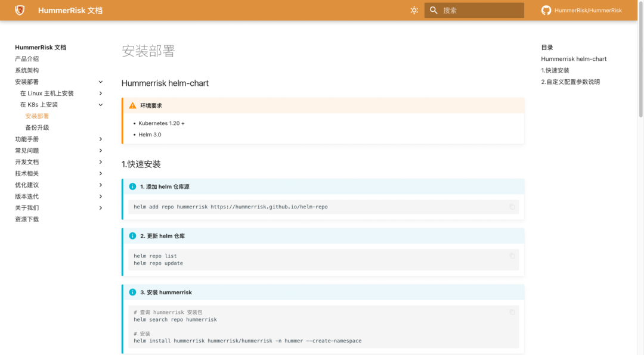Expand the 常见问题 section chevron
The width and height of the screenshot is (644, 355).
(101, 151)
